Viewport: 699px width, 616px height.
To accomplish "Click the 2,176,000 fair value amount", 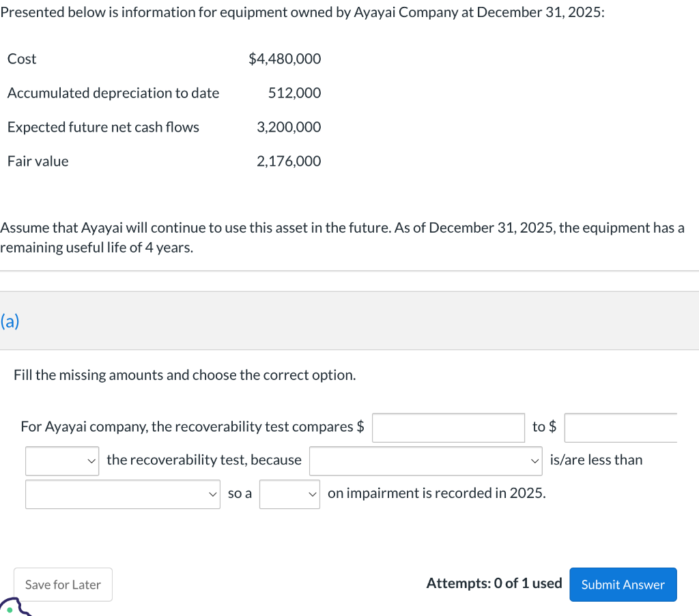I will click(x=289, y=161).
